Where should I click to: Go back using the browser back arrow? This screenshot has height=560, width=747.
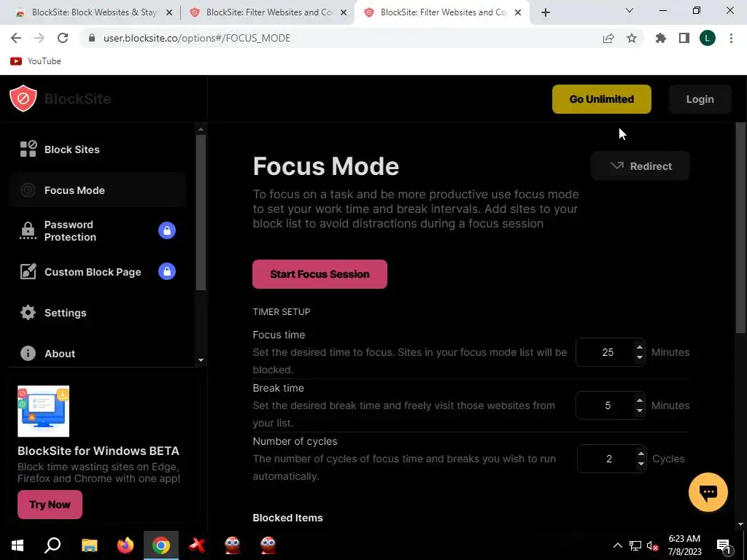point(16,38)
